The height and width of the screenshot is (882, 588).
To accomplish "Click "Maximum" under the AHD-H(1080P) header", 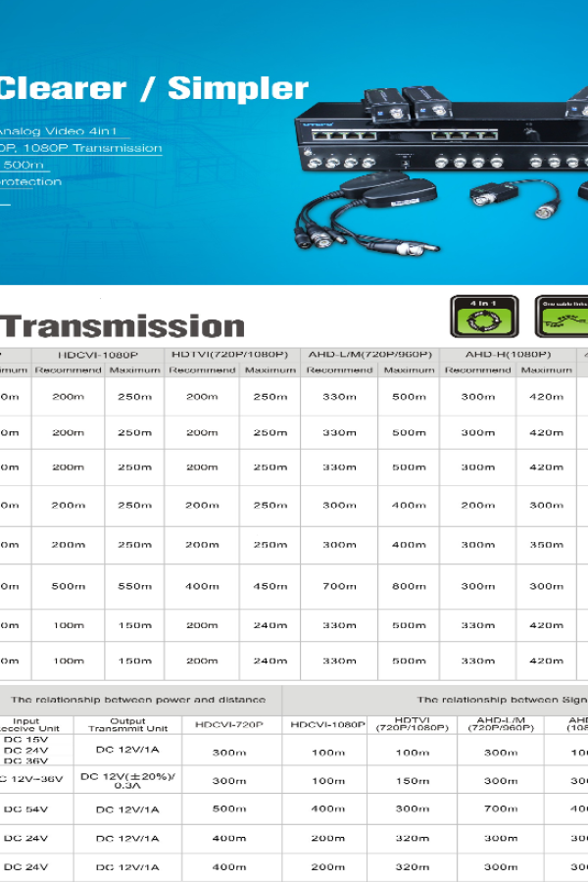I will pos(547,370).
